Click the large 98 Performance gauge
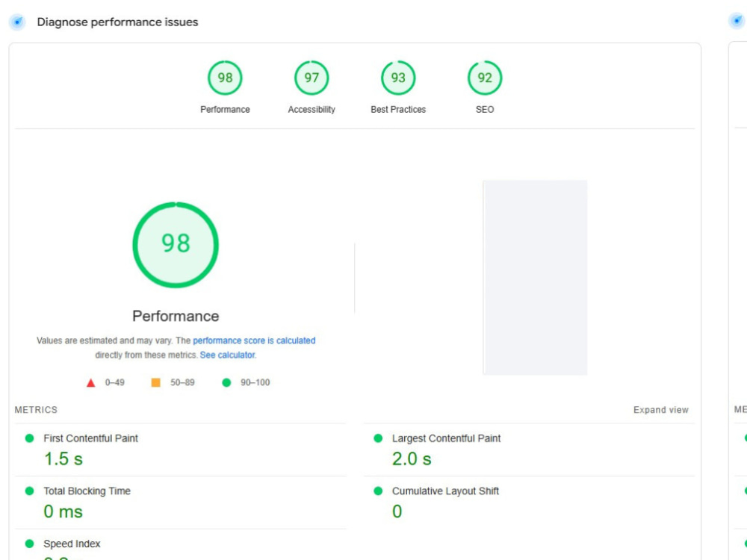 (176, 245)
